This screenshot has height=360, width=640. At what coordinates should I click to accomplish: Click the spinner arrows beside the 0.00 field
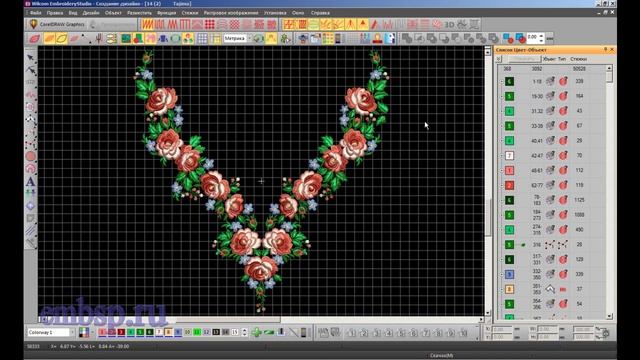point(541,38)
